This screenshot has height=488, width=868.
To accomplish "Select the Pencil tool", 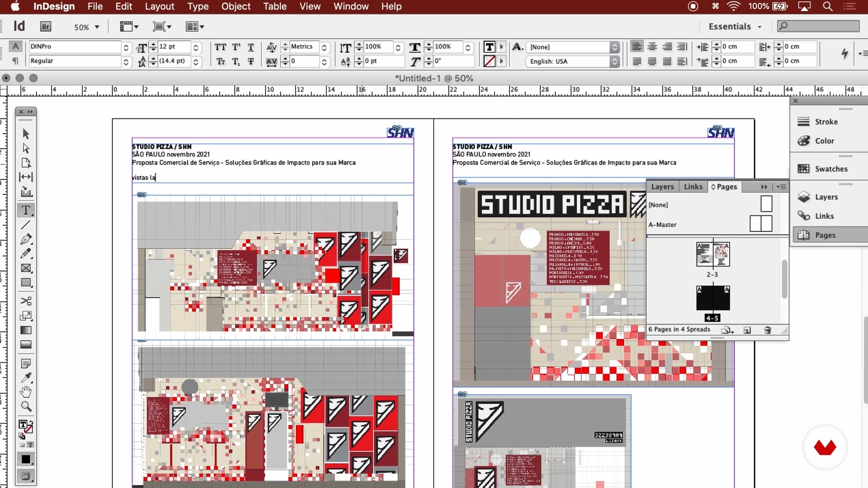I will coord(26,253).
